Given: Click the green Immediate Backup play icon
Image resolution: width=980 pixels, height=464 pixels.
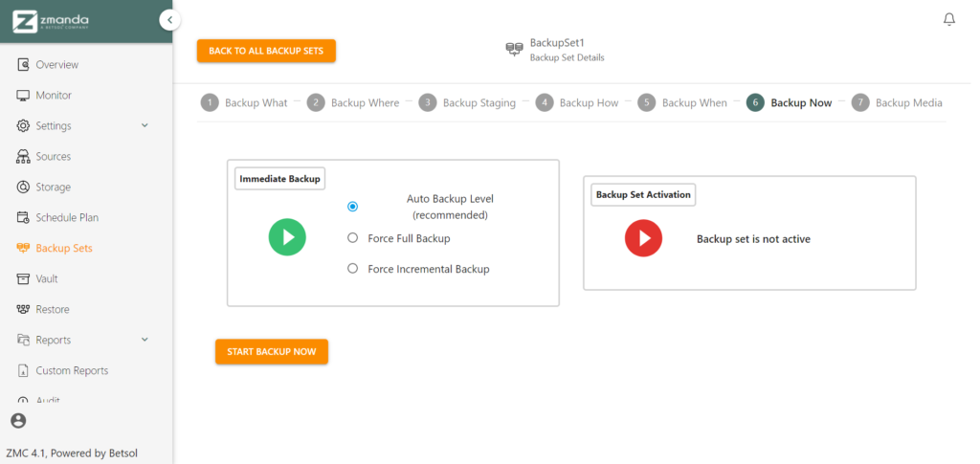Looking at the screenshot, I should coord(287,237).
